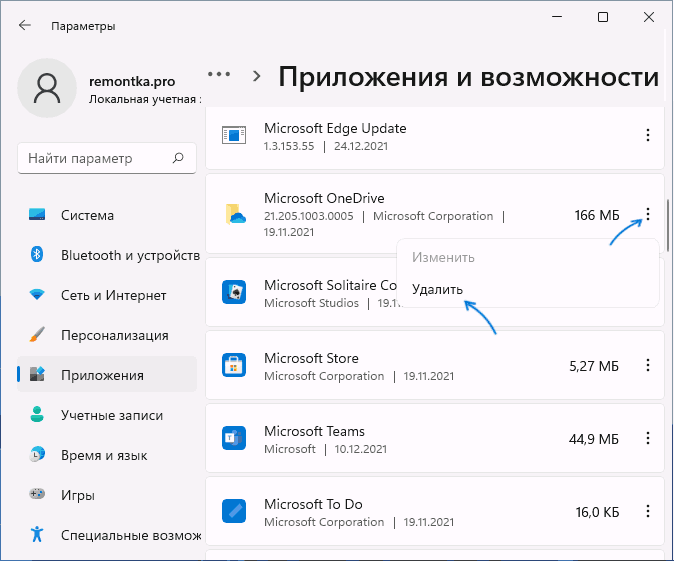674x561 pixels.
Task: Choose Изменить in the context menu
Action: point(527,258)
